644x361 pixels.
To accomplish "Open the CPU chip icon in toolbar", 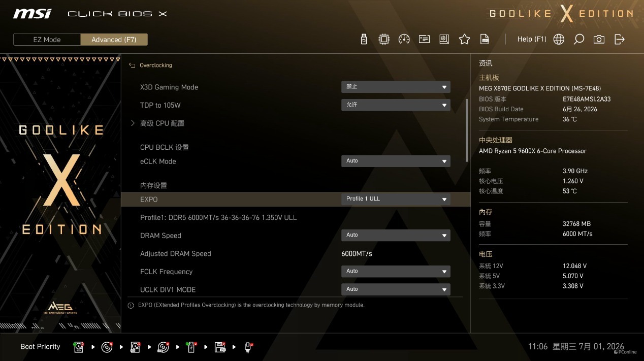I will (x=384, y=39).
